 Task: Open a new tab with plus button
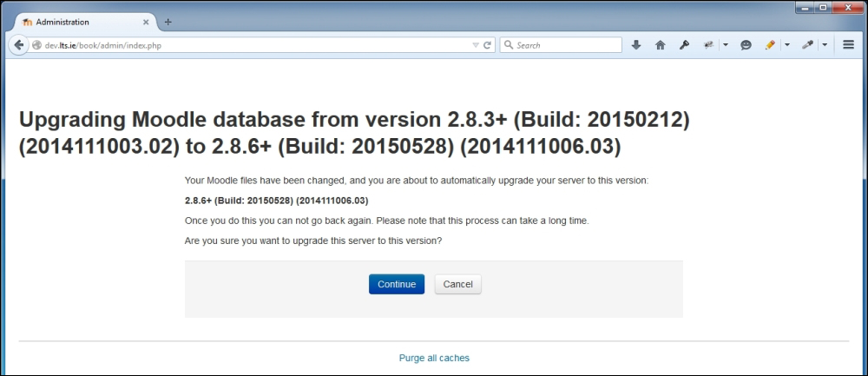168,23
